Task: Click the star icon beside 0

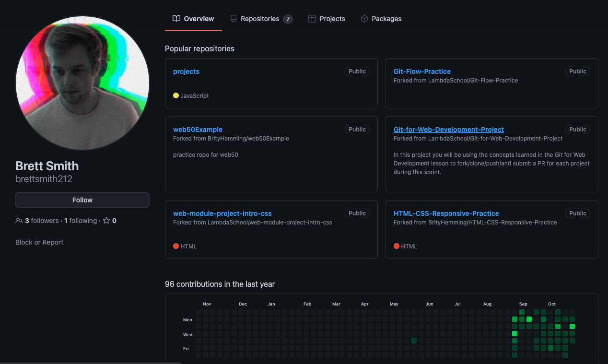Action: [x=106, y=221]
